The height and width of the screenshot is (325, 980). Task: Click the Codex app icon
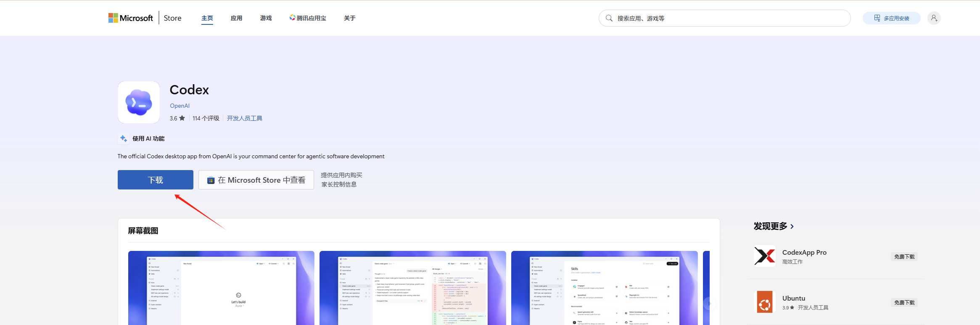[139, 102]
